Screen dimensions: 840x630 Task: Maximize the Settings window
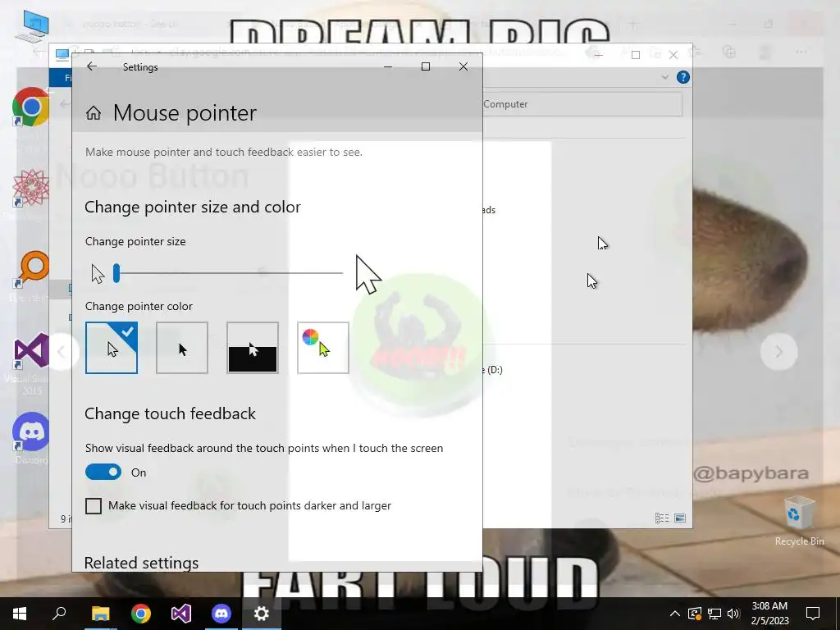coord(426,66)
